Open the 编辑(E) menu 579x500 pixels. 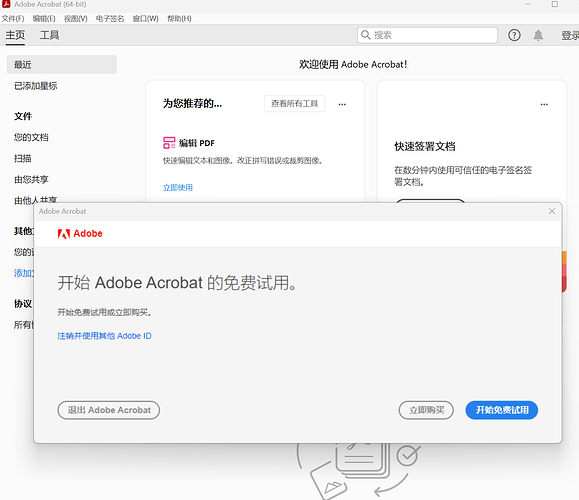point(44,18)
